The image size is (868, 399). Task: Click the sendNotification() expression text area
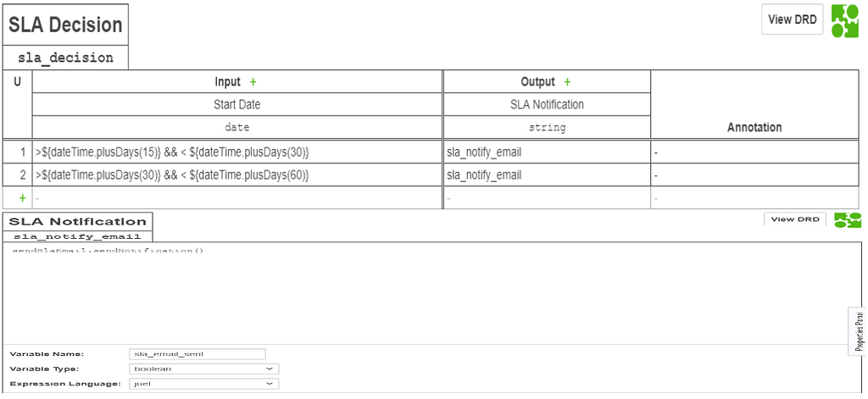click(424, 292)
